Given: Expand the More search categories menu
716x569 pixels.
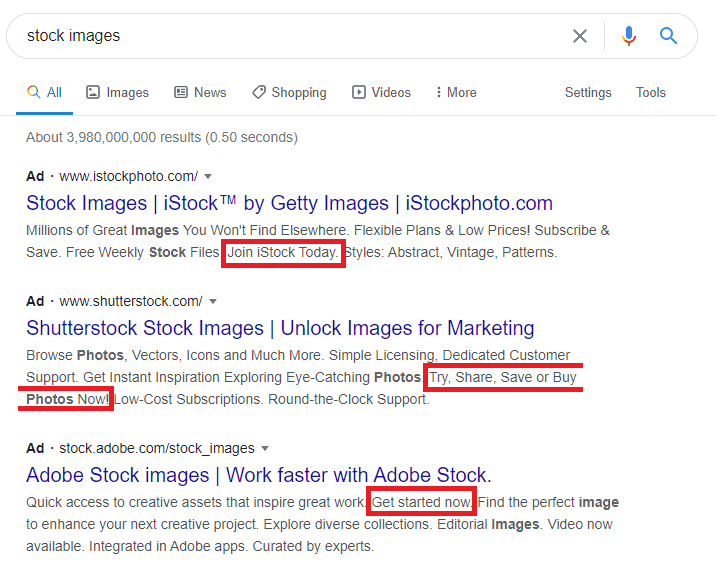Looking at the screenshot, I should point(456,92).
